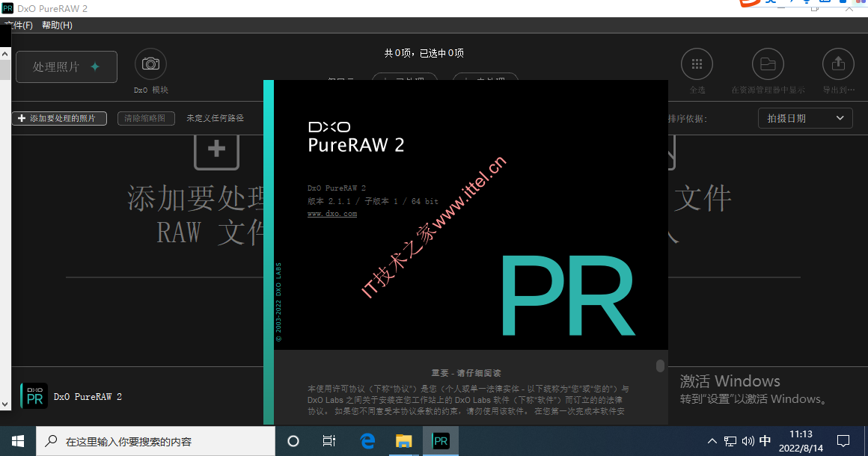Screen dimensions: 868x456
Task: Click the taskbar search box
Action: point(156,441)
